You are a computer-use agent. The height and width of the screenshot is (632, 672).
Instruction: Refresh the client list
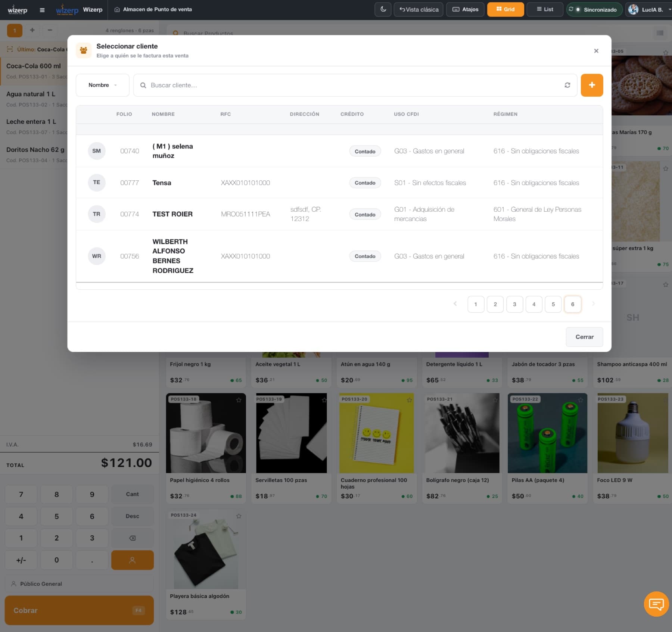tap(567, 85)
